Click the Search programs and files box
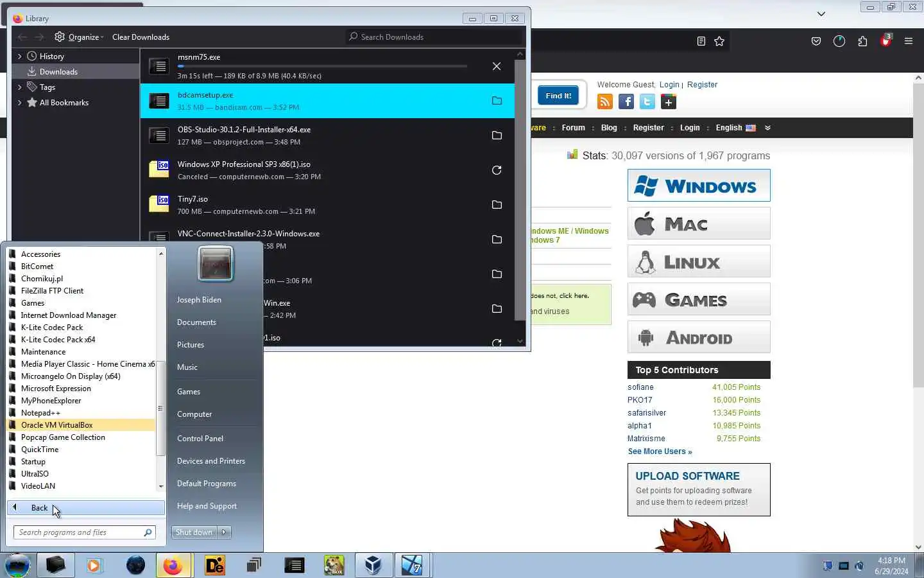 tap(85, 532)
